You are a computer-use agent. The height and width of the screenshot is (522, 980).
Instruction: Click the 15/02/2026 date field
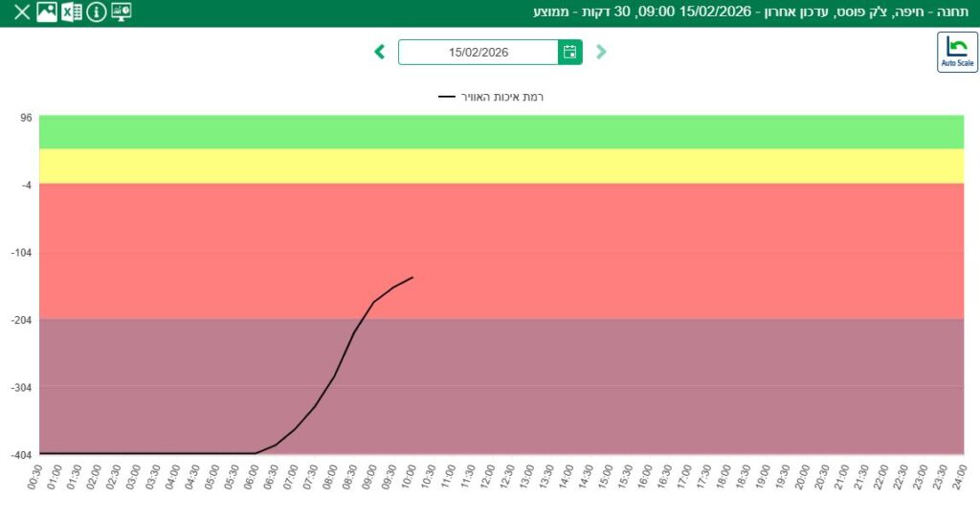coord(479,52)
